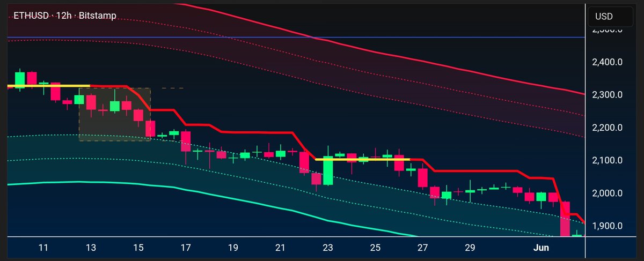This screenshot has width=644, height=261.
Task: Click the 2,400.0 price label
Action: coord(606,62)
